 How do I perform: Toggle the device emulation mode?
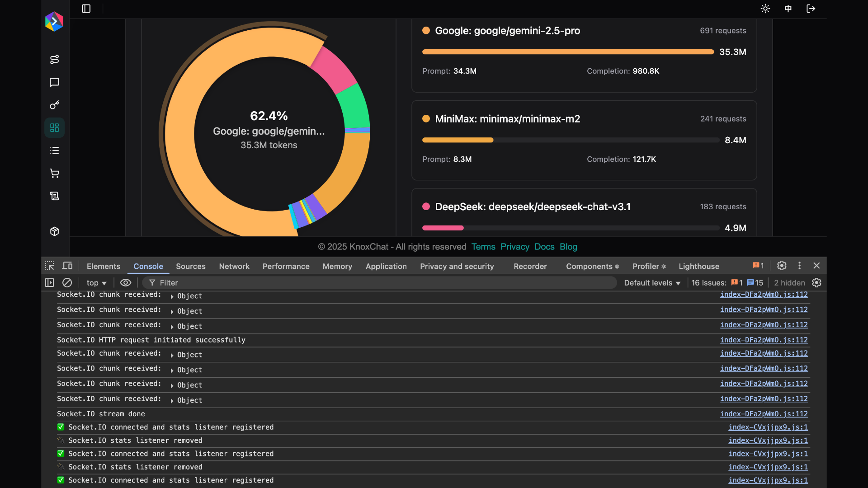(67, 266)
